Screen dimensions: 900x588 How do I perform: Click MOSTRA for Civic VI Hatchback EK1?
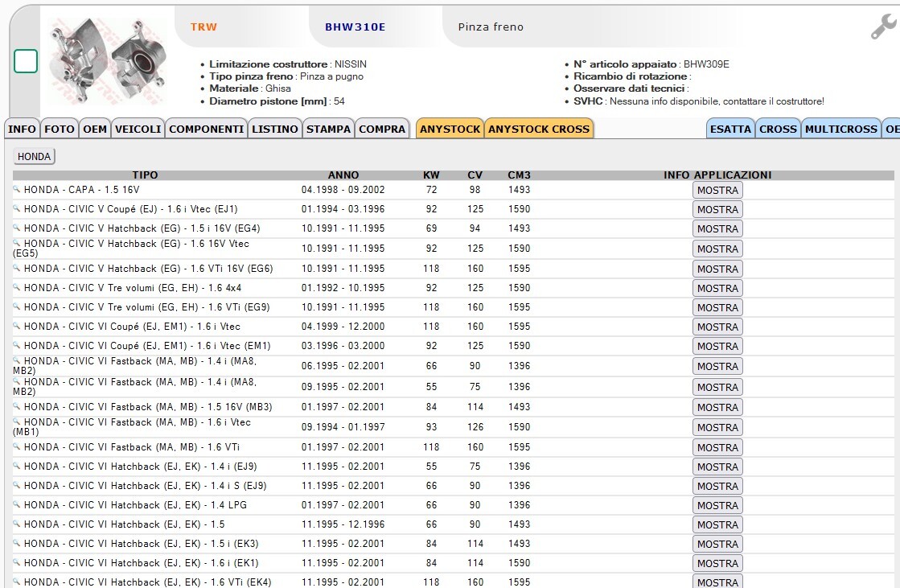click(x=717, y=563)
